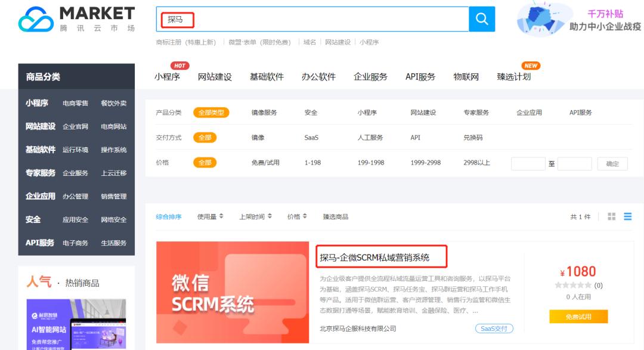Click the 免费试用 button
Viewport: 644px width, 350px height.
(x=578, y=317)
